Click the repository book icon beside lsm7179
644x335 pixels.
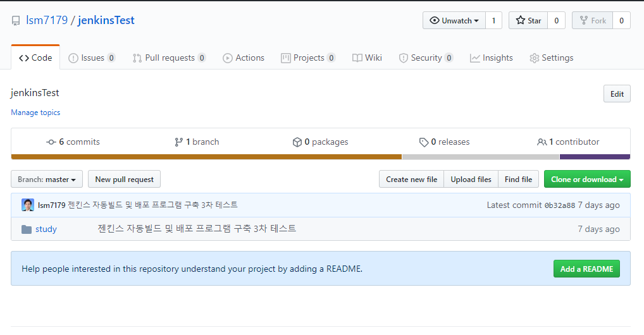coord(16,21)
